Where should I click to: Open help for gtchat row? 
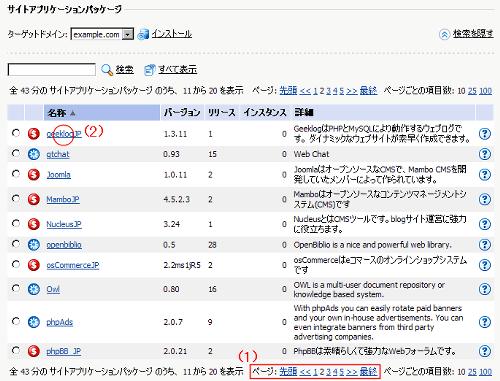pyautogui.click(x=485, y=154)
